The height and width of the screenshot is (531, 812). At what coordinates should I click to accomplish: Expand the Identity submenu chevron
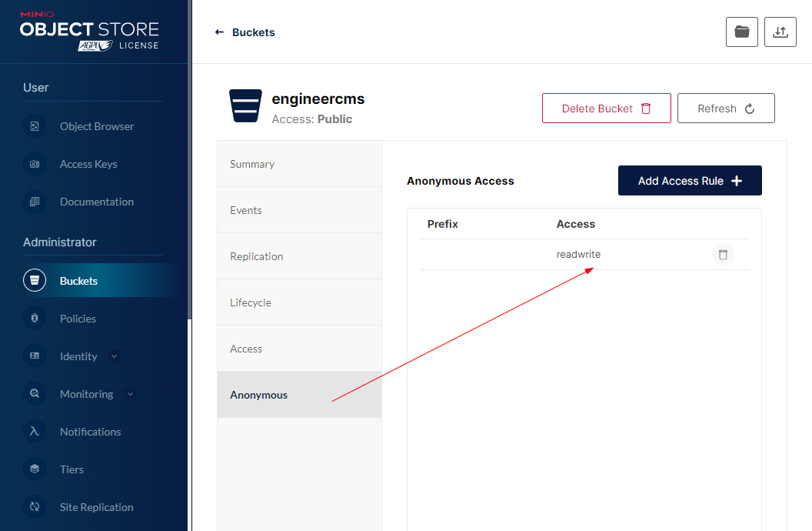(115, 356)
